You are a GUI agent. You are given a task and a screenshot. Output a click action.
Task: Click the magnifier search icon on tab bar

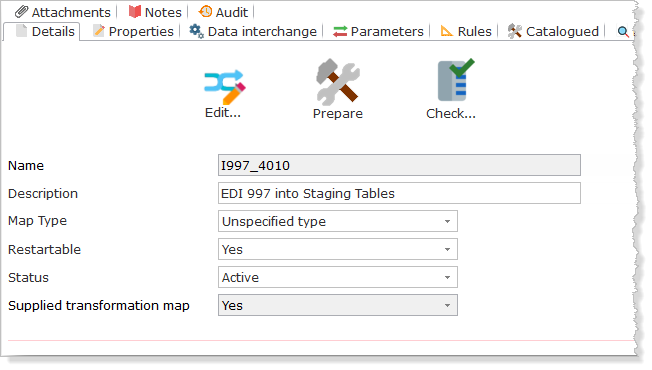pyautogui.click(x=622, y=32)
